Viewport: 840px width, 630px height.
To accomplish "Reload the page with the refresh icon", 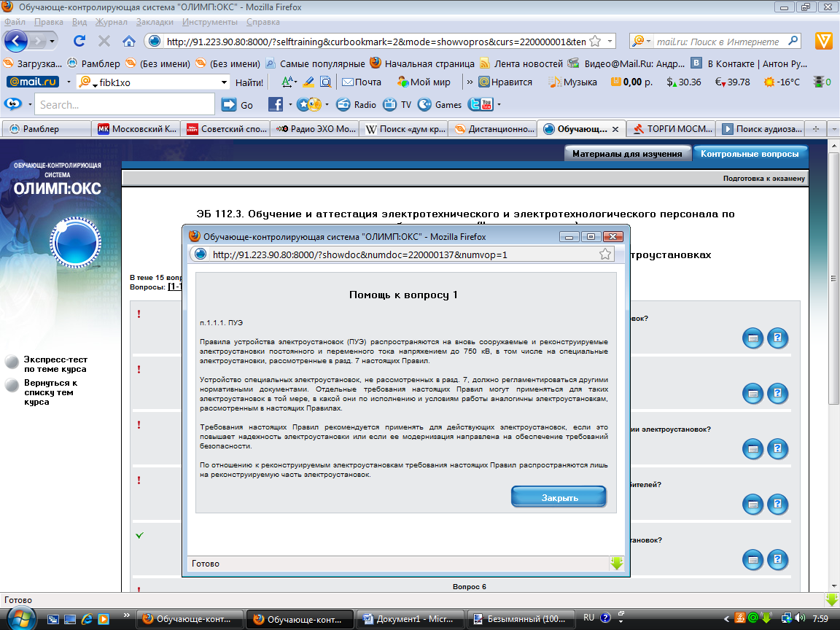I will (79, 42).
